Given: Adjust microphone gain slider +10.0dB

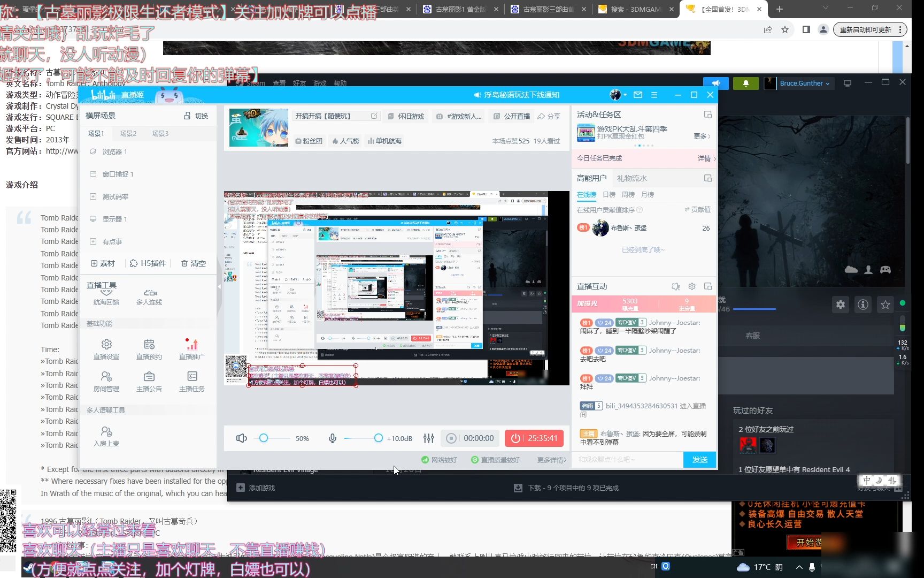Looking at the screenshot, I should click(378, 438).
